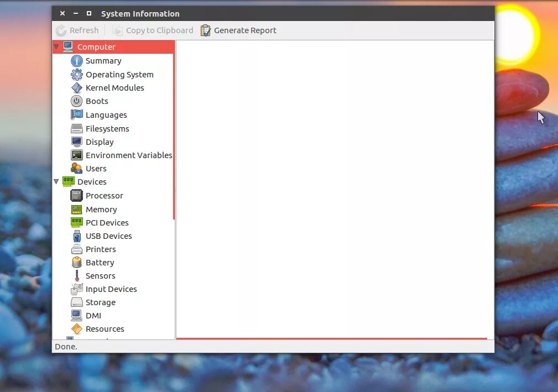This screenshot has width=558, height=392.
Task: Click the Input Devices mouse icon
Action: (x=76, y=289)
